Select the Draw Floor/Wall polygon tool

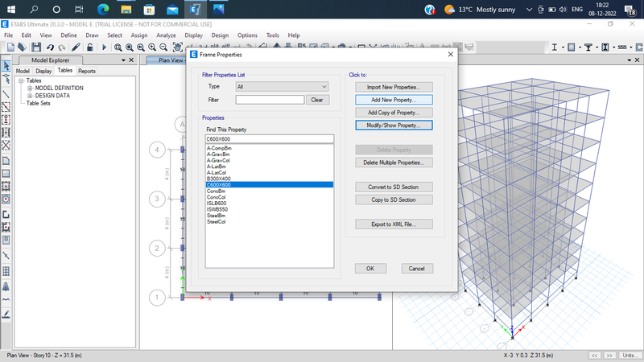[6, 160]
